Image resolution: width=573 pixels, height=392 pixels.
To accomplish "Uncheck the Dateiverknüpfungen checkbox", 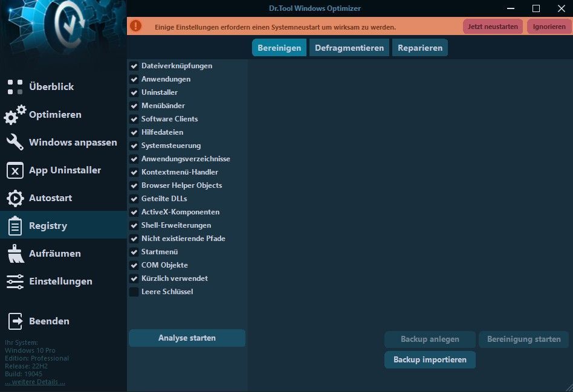I will 134,66.
